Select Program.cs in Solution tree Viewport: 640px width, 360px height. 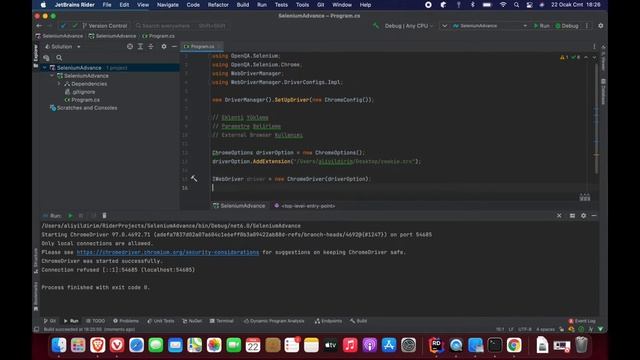point(82,100)
